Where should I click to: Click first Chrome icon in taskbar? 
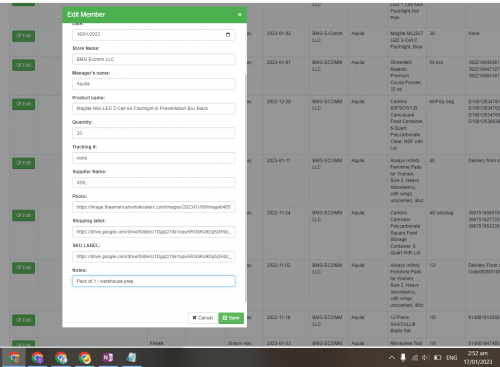pos(14,358)
